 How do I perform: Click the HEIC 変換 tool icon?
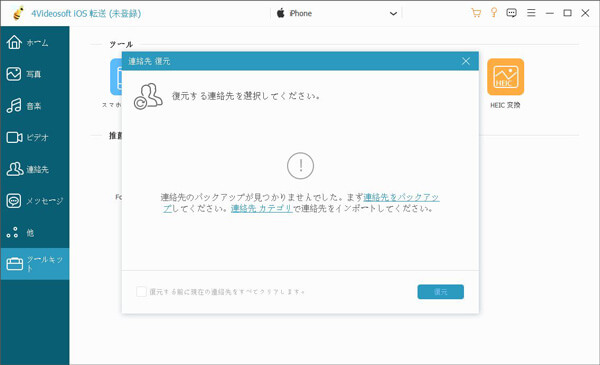coord(505,77)
